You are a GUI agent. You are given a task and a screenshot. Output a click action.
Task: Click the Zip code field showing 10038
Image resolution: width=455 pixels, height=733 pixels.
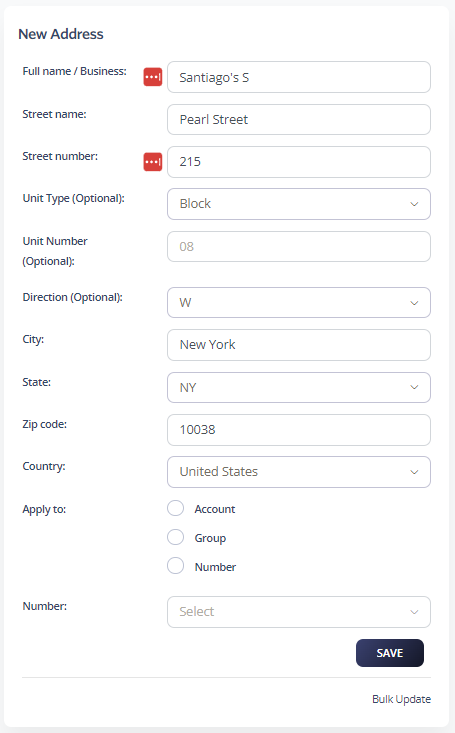point(299,430)
